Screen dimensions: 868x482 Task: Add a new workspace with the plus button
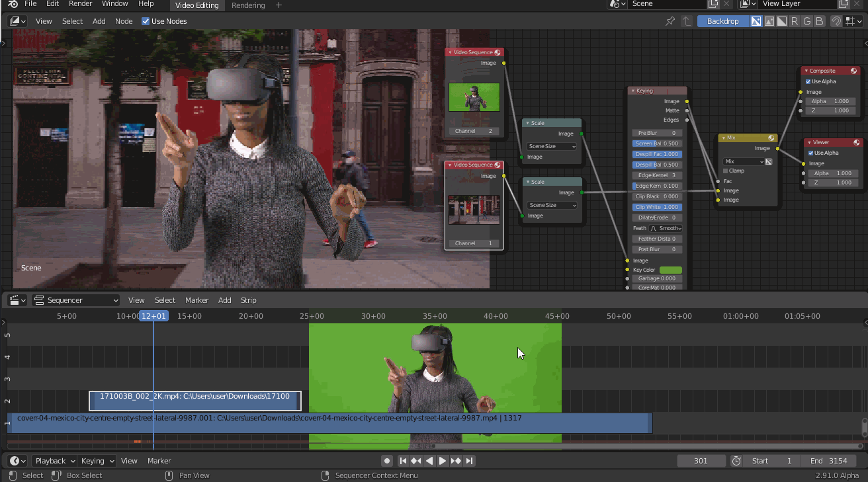[x=279, y=5]
